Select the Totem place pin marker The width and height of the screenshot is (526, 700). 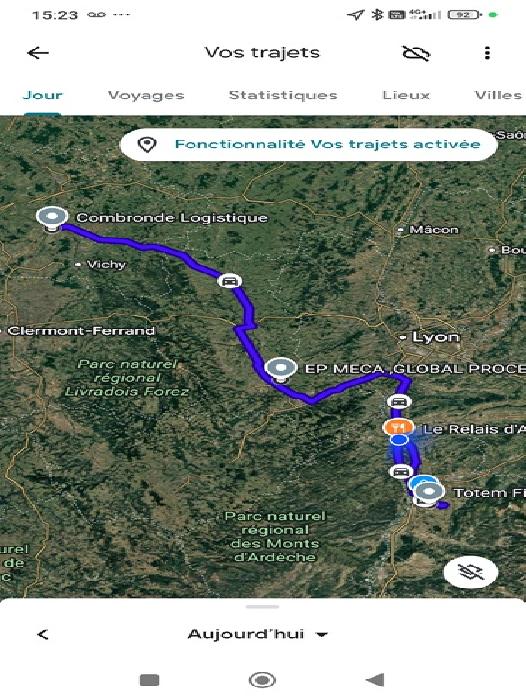tap(429, 494)
